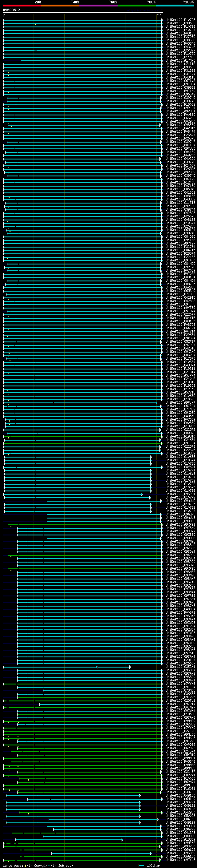Select the UniRef100_Q96542 label
Viewport: 197px width, 868px height.
pos(180,94)
